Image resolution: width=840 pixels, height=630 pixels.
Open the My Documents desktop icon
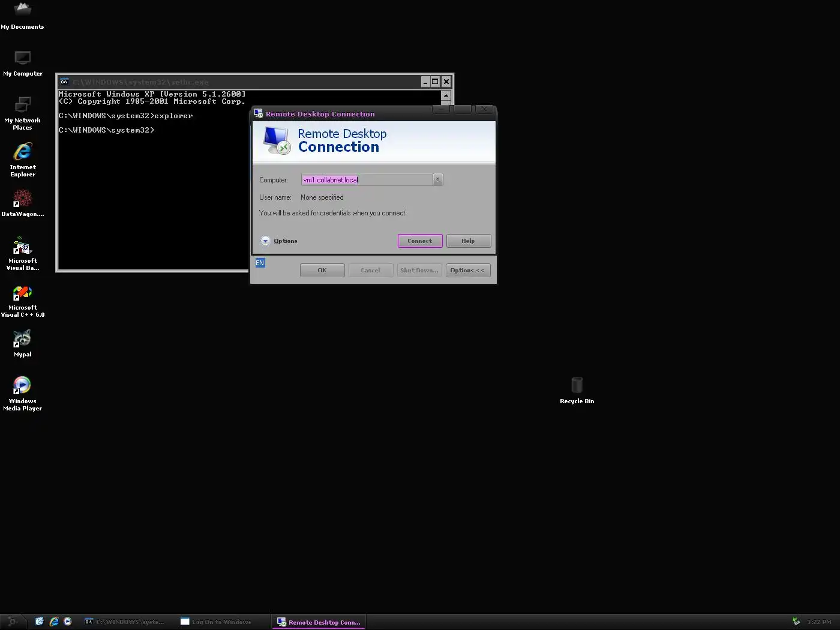[x=22, y=16]
